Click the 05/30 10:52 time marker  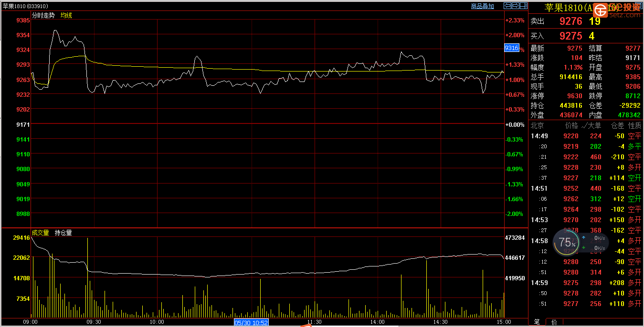(251, 323)
